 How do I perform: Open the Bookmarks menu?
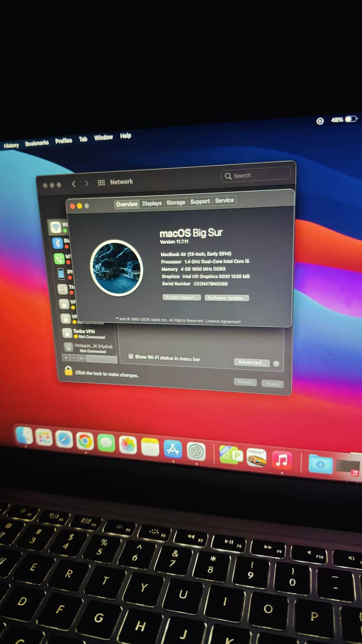[37, 143]
